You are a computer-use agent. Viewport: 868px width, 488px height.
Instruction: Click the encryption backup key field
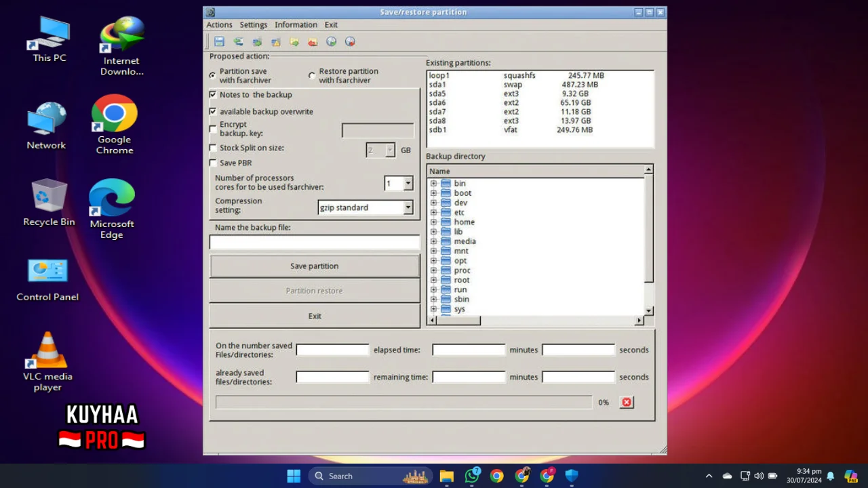378,130
